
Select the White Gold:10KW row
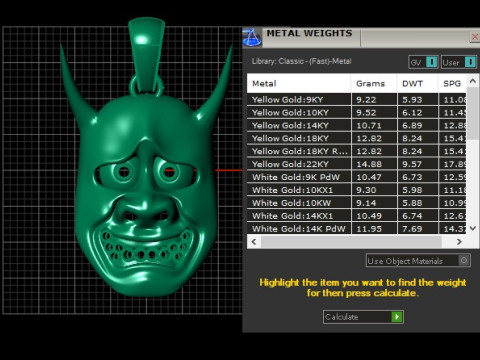click(x=357, y=203)
